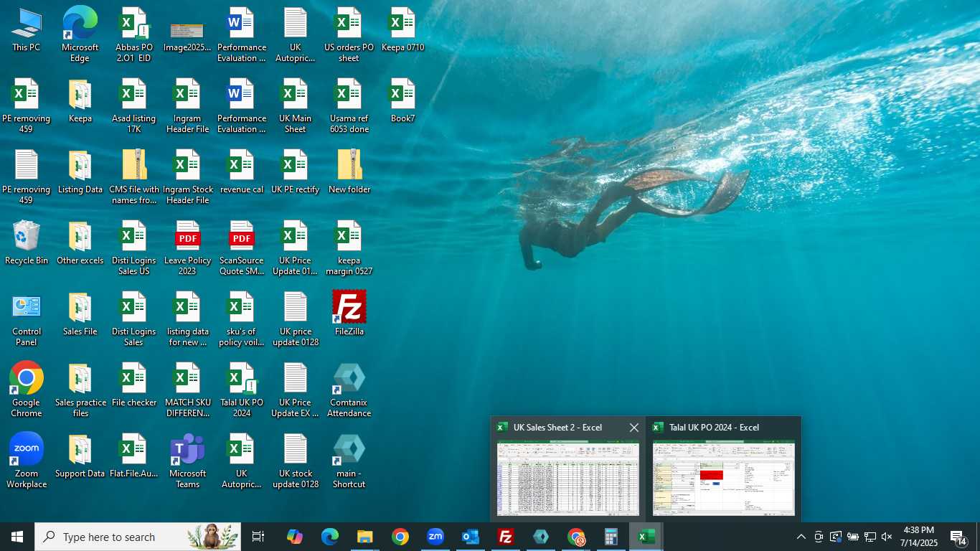
Task: Select the revenue cal workbook
Action: pyautogui.click(x=241, y=173)
